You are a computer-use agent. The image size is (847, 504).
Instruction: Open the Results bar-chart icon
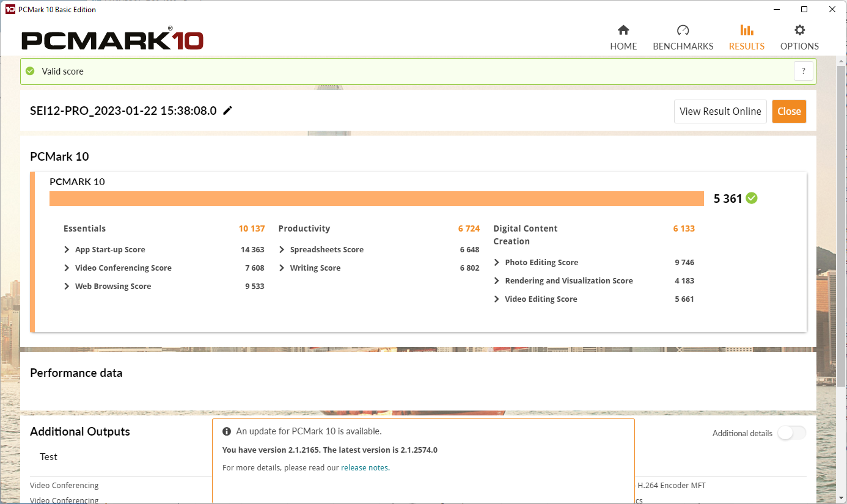(747, 30)
